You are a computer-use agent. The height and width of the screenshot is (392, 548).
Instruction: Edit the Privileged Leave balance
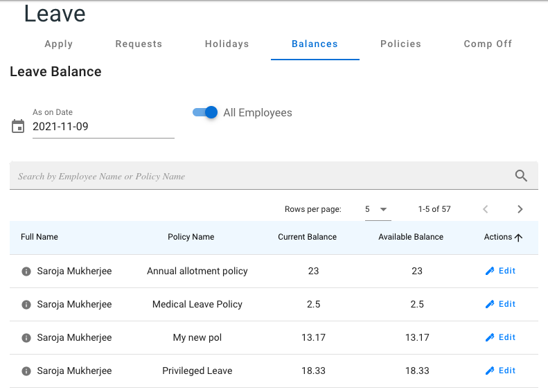500,371
